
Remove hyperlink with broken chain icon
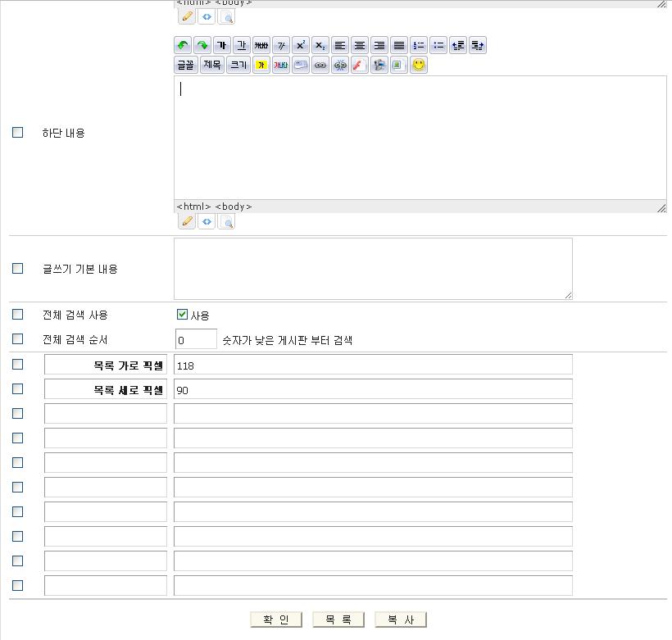click(x=340, y=66)
